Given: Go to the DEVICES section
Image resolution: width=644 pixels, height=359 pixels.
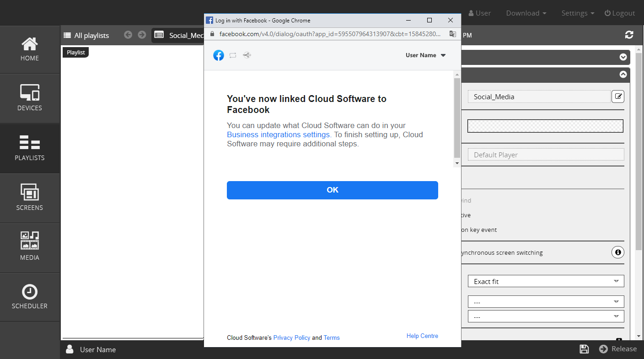Looking at the screenshot, I should pyautogui.click(x=30, y=98).
